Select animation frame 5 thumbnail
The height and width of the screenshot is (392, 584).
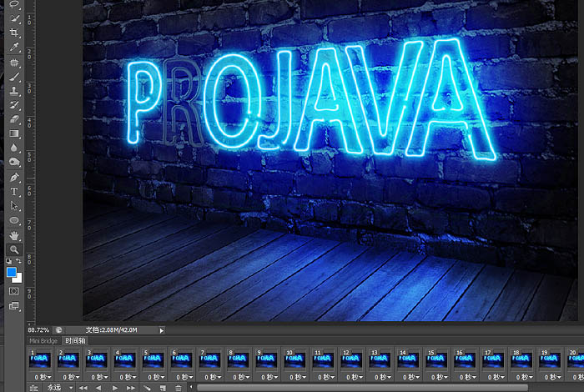pyautogui.click(x=153, y=360)
